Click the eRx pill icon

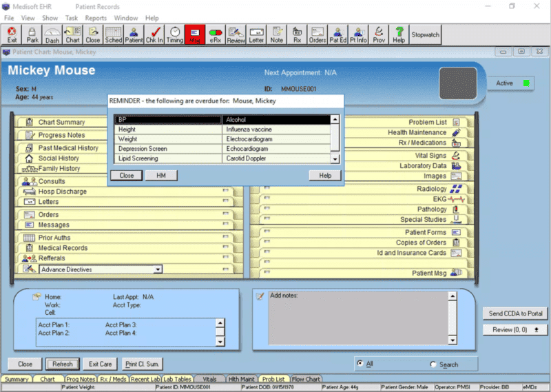coord(216,35)
